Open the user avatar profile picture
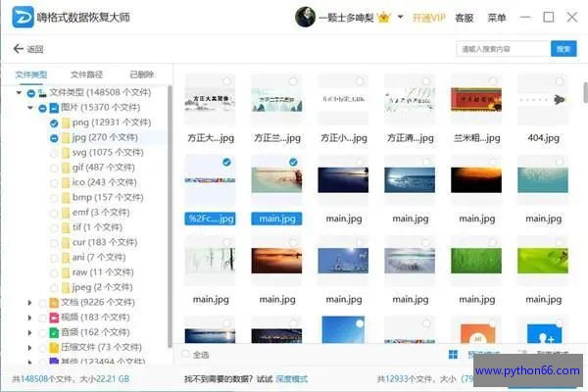 pos(305,17)
